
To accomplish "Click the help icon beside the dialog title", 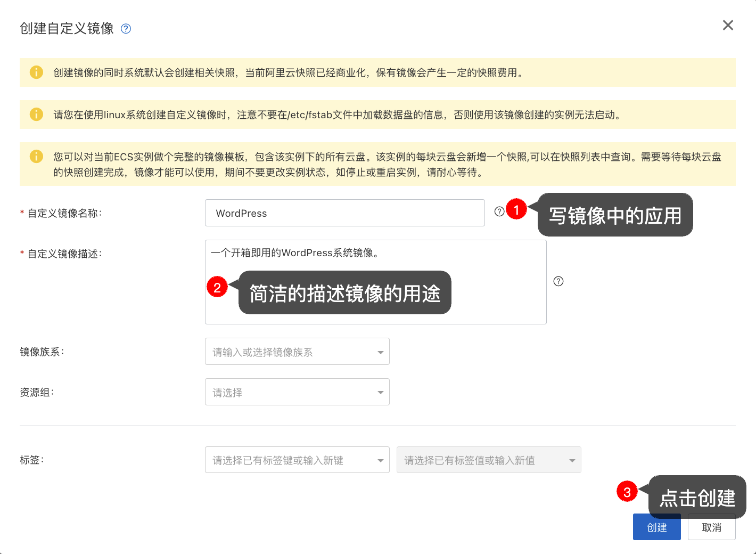I will click(126, 29).
